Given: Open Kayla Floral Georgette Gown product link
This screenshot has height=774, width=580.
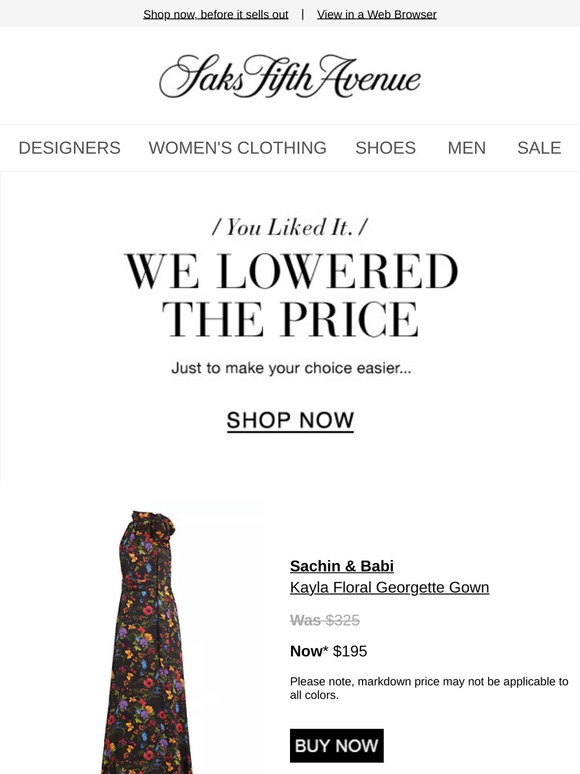Looking at the screenshot, I should click(389, 587).
